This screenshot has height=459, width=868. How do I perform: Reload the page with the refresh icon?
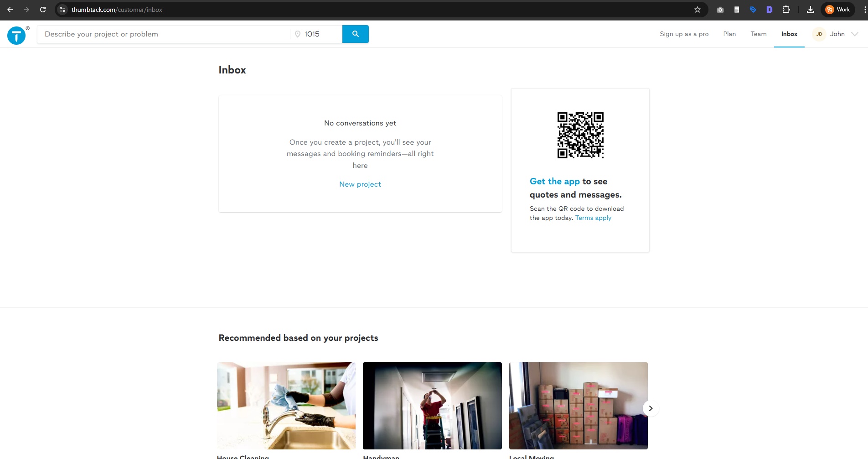pos(43,10)
